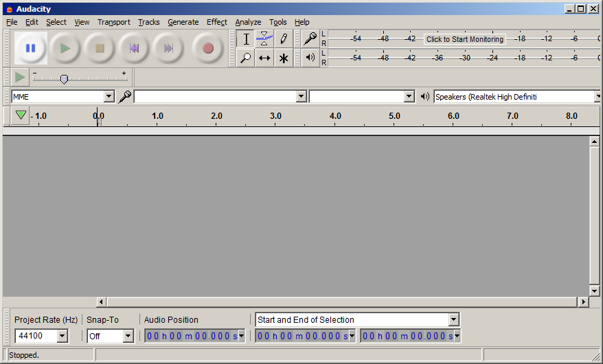This screenshot has height=364, width=603.
Task: Click the vertical scrollbar down arrow
Action: [x=594, y=291]
